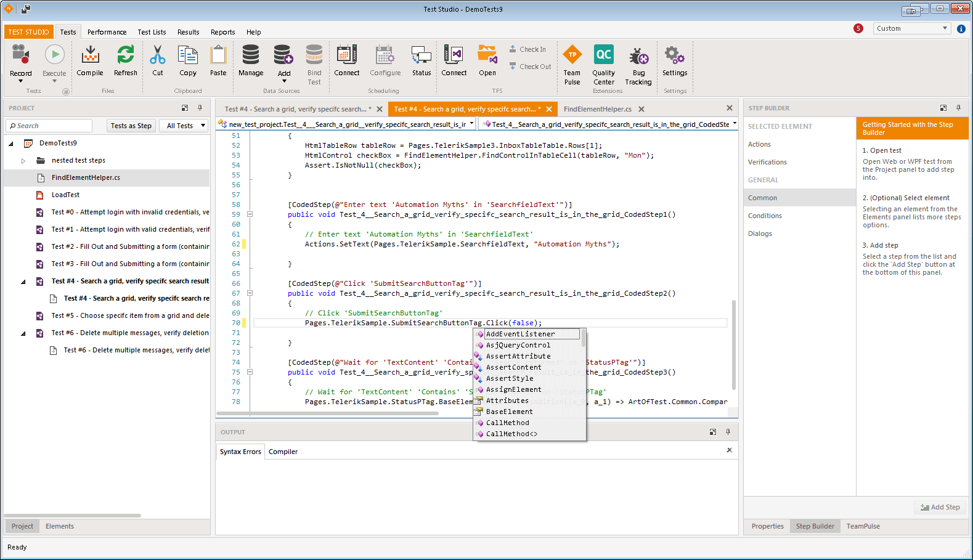973x560 pixels.
Task: Switch to the TeamPulse tab
Action: [863, 526]
